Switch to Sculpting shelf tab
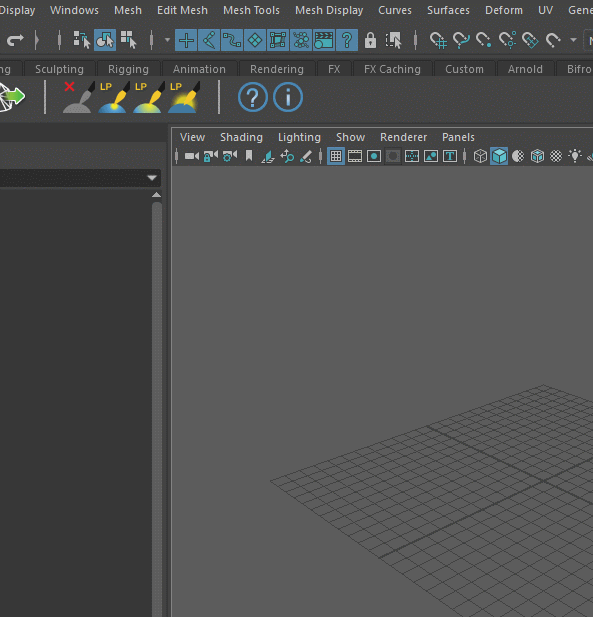Viewport: 593px width, 617px height. click(x=59, y=69)
